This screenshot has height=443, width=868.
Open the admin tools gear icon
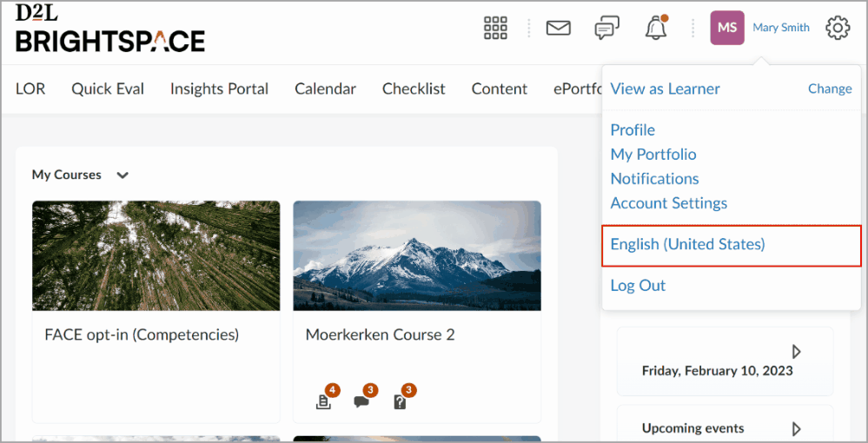(x=838, y=28)
